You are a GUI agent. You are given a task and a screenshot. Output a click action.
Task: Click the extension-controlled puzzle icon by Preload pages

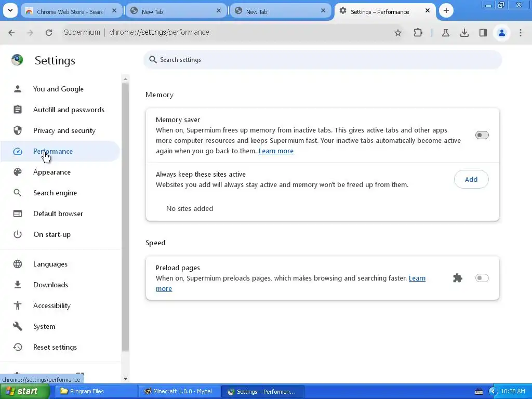[x=458, y=278]
